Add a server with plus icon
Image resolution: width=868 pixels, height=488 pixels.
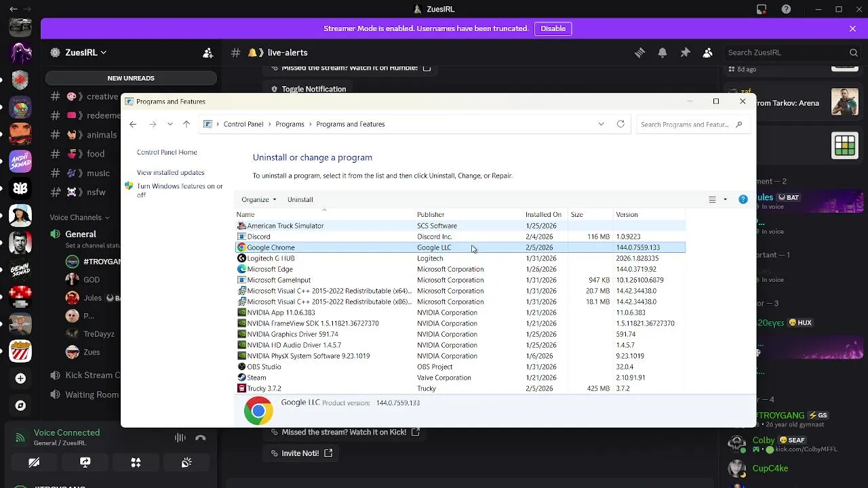(x=20, y=378)
